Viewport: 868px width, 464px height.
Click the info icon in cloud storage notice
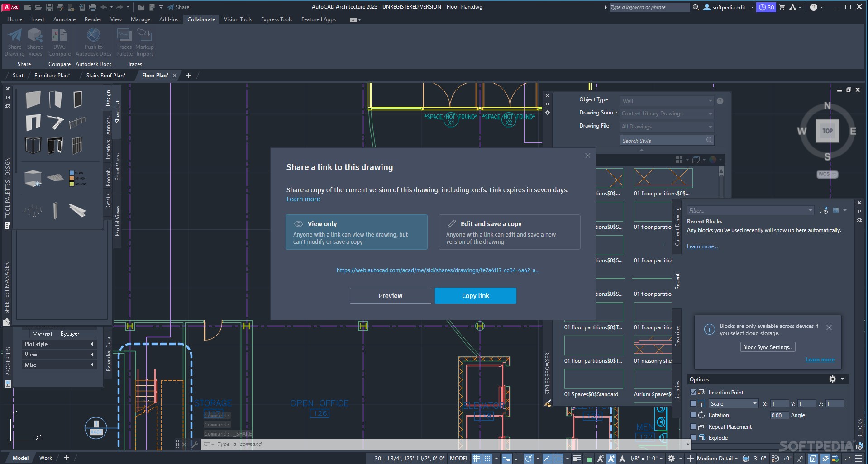point(709,329)
